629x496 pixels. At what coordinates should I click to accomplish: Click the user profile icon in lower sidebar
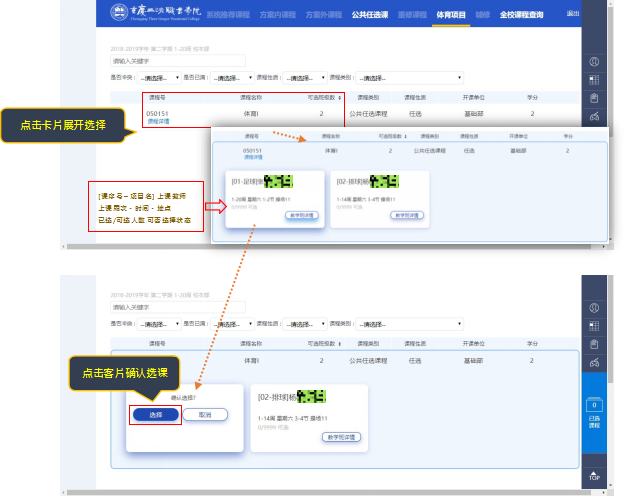click(x=594, y=308)
